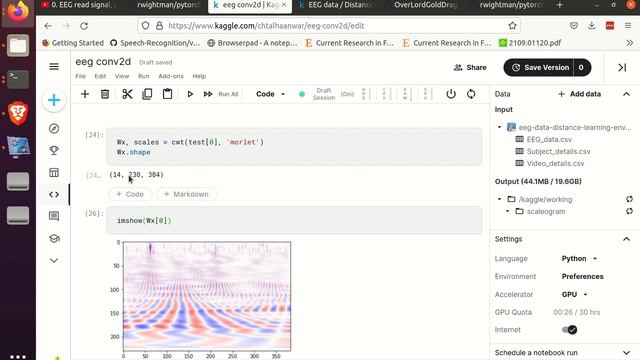Copy the cell using copy icon

coord(147,94)
